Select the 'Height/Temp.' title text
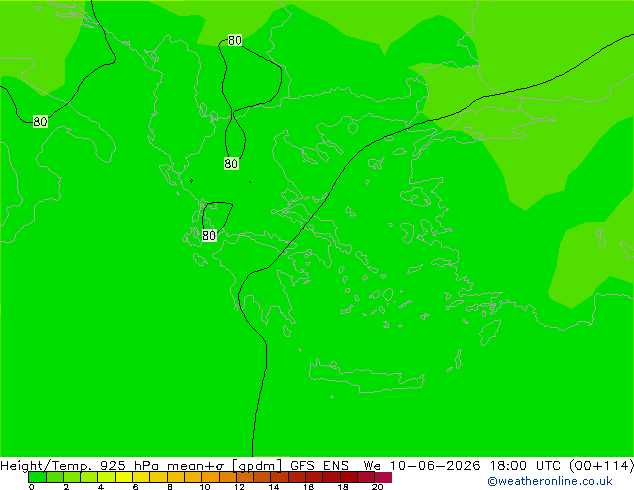Image resolution: width=634 pixels, height=490 pixels. (x=45, y=466)
